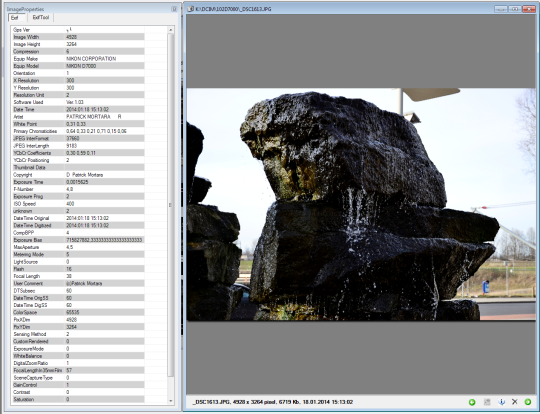Close the ImageProperties panel
Screen dimensions: 540x414
tap(174, 9)
